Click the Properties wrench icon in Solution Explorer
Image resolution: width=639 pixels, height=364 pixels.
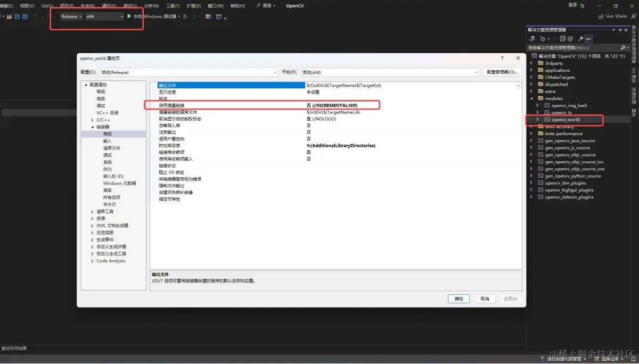tap(580, 38)
